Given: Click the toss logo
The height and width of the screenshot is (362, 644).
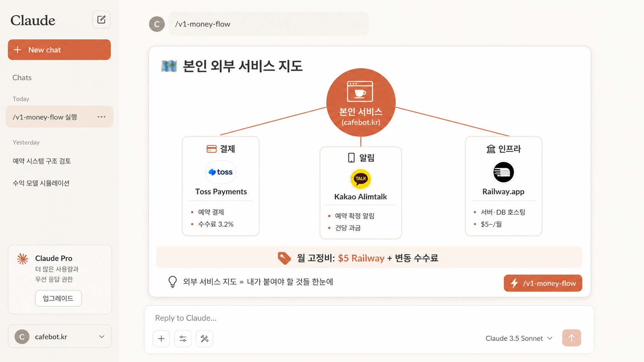Looking at the screenshot, I should click(221, 172).
